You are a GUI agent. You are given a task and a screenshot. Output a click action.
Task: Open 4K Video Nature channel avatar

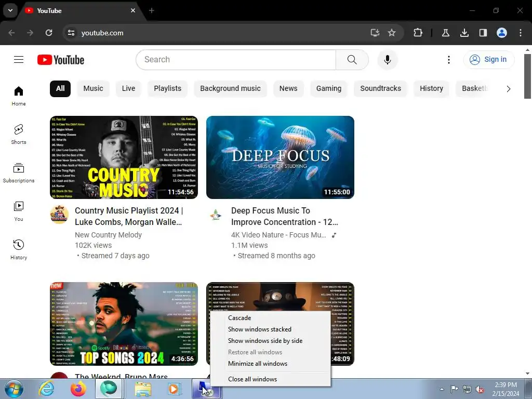(x=216, y=215)
